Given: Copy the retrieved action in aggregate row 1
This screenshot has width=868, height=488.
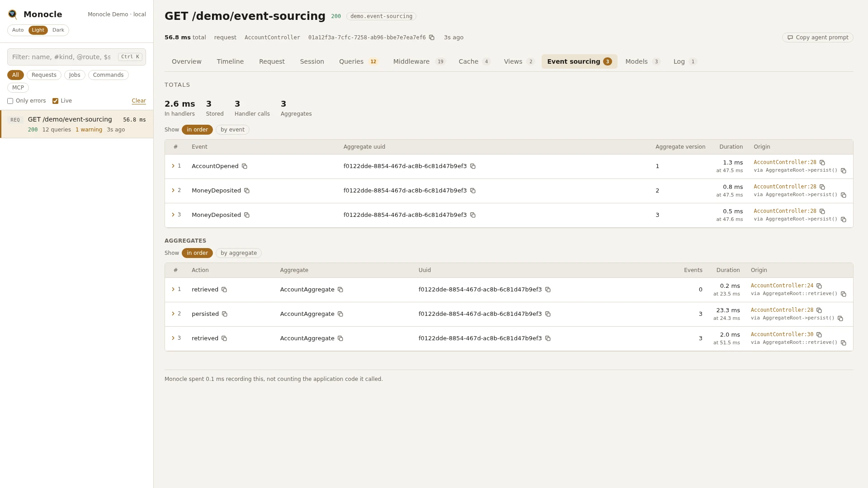Looking at the screenshot, I should [224, 290].
